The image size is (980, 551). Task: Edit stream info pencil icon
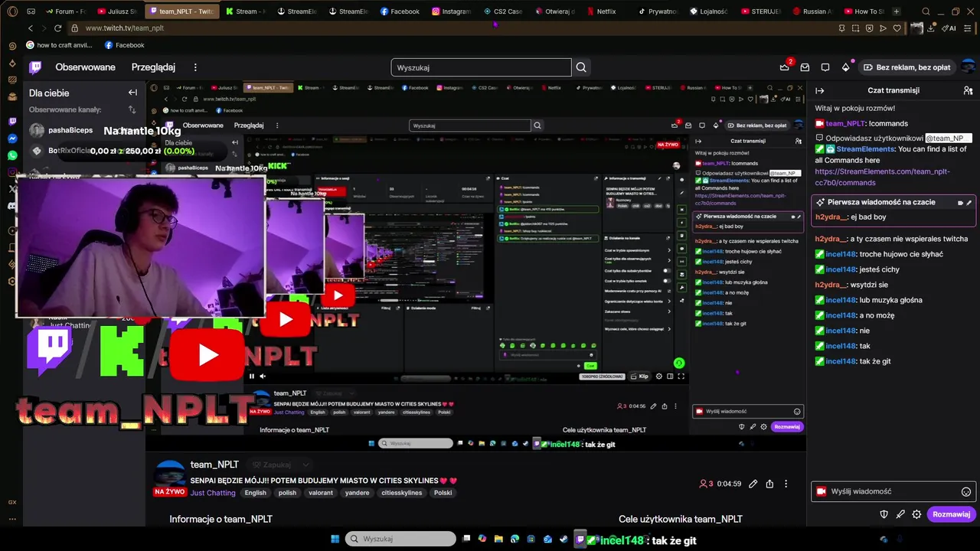(753, 484)
